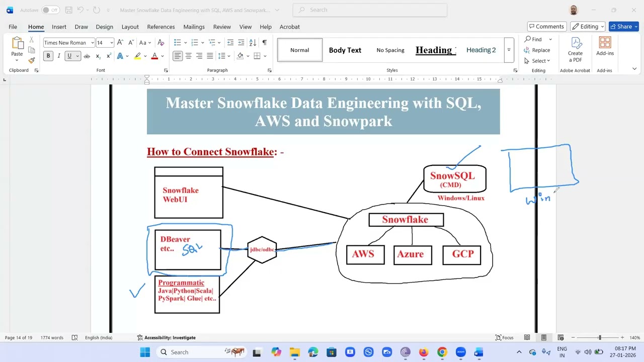644x362 pixels.
Task: Switch to Read Mode view icon
Action: (x=527, y=337)
